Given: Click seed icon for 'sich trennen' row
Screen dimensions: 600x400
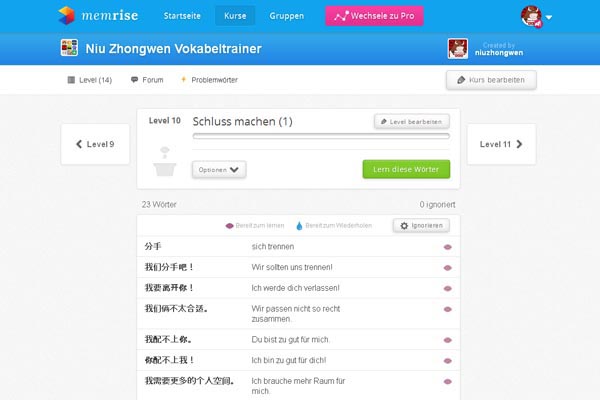Looking at the screenshot, I should (x=447, y=247).
